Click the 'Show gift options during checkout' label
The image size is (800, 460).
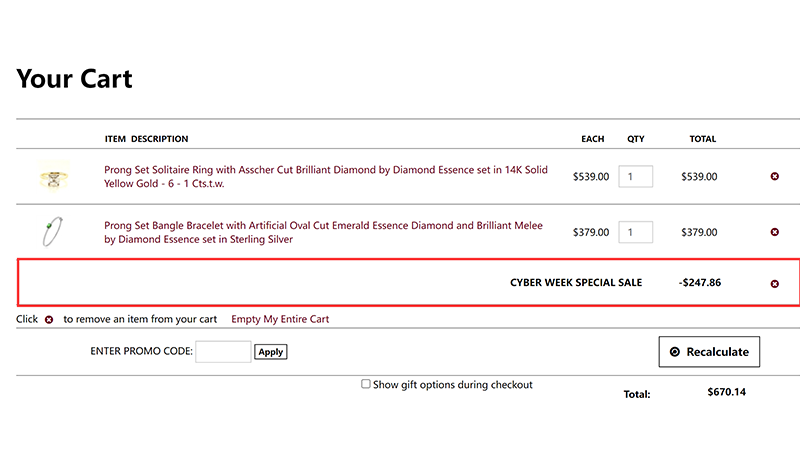[x=452, y=385]
